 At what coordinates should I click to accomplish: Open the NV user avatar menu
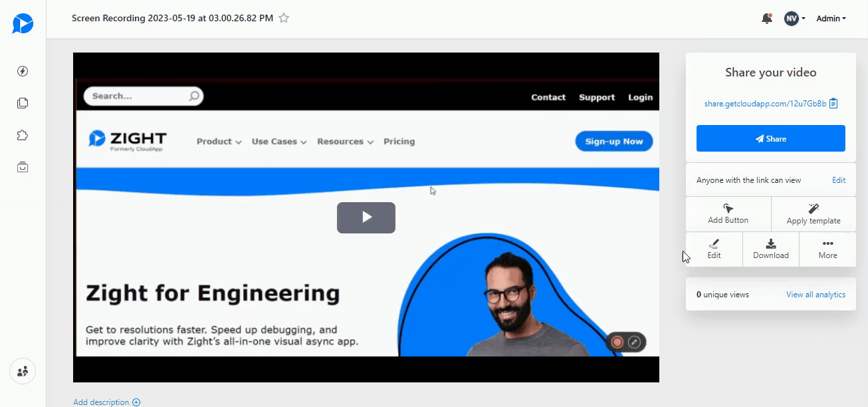[794, 19]
